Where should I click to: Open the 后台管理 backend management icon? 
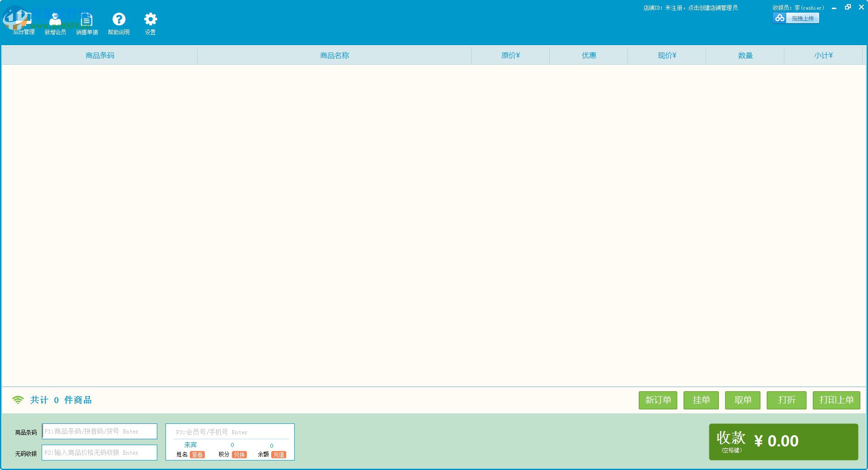[x=24, y=24]
